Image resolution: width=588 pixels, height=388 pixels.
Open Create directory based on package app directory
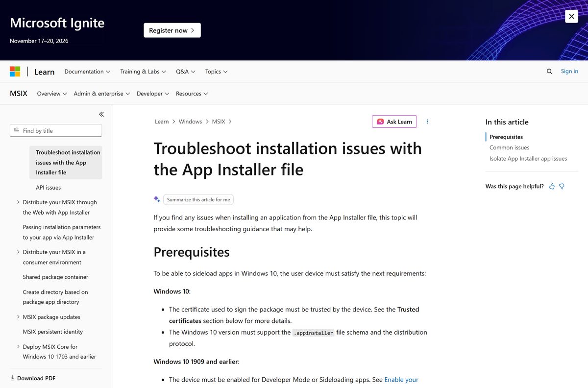point(55,297)
